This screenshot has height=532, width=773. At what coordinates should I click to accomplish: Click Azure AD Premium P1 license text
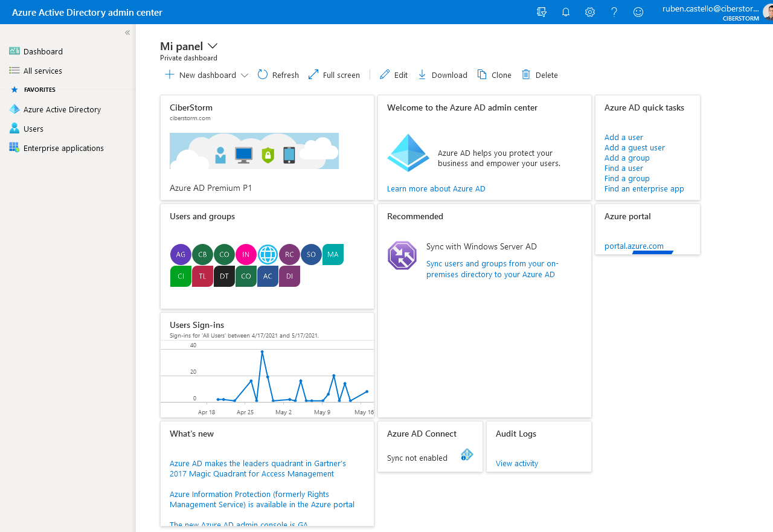click(211, 188)
